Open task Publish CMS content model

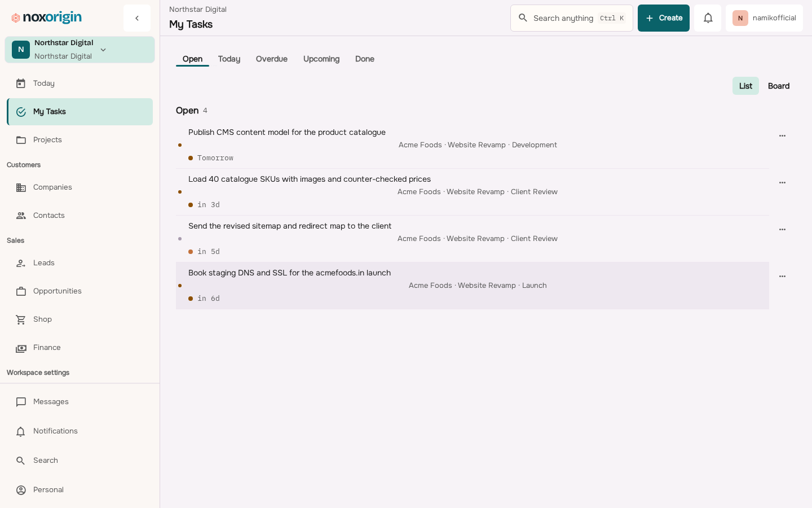287,132
